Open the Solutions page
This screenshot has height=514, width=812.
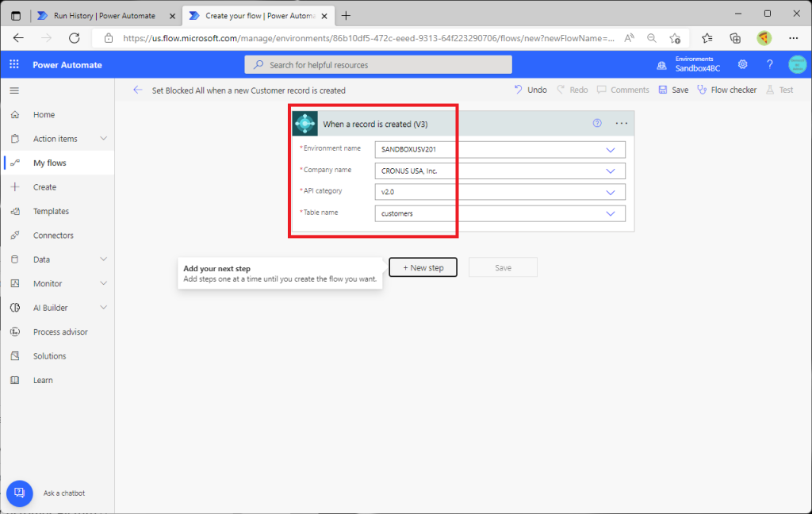50,356
